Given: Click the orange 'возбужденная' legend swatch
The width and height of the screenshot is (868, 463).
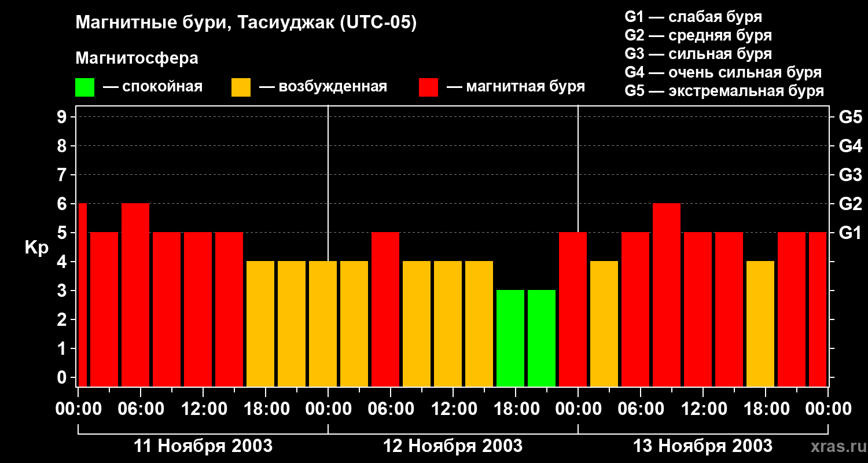Looking at the screenshot, I should pos(241,87).
